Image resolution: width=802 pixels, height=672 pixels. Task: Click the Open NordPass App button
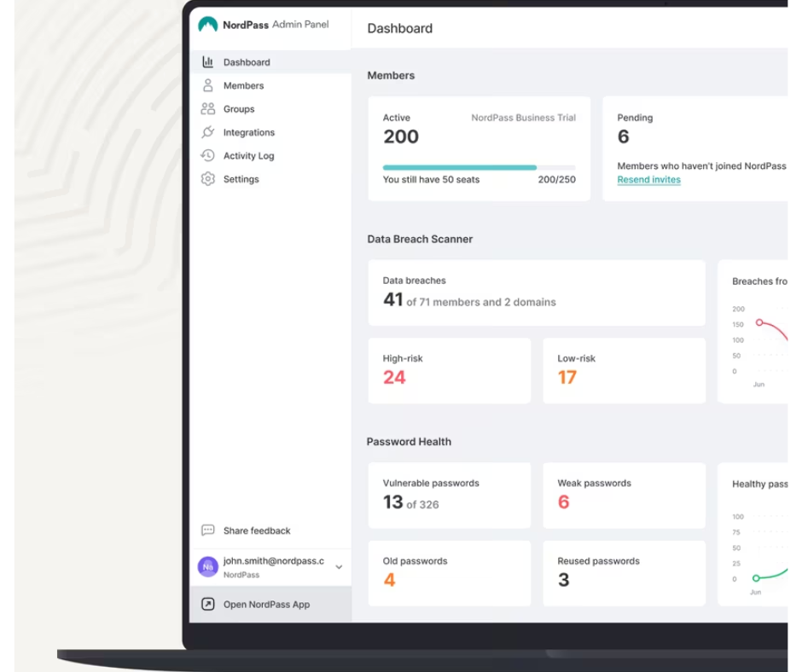point(270,605)
